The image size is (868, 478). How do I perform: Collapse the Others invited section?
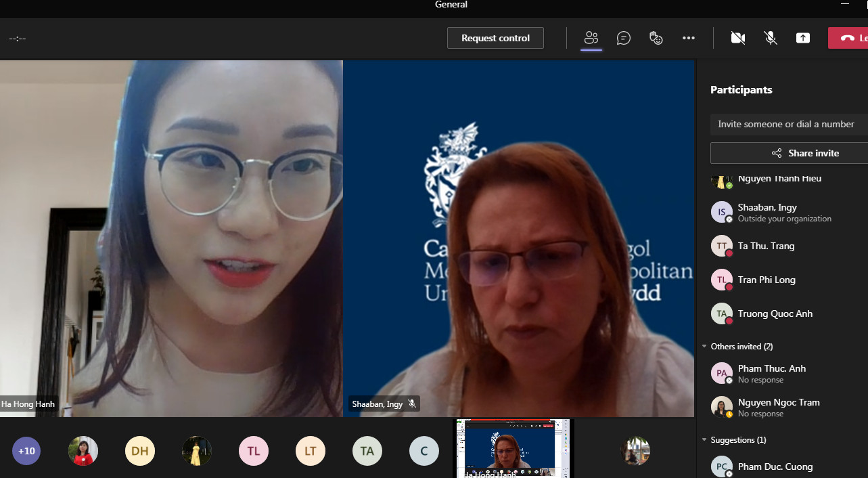click(705, 347)
